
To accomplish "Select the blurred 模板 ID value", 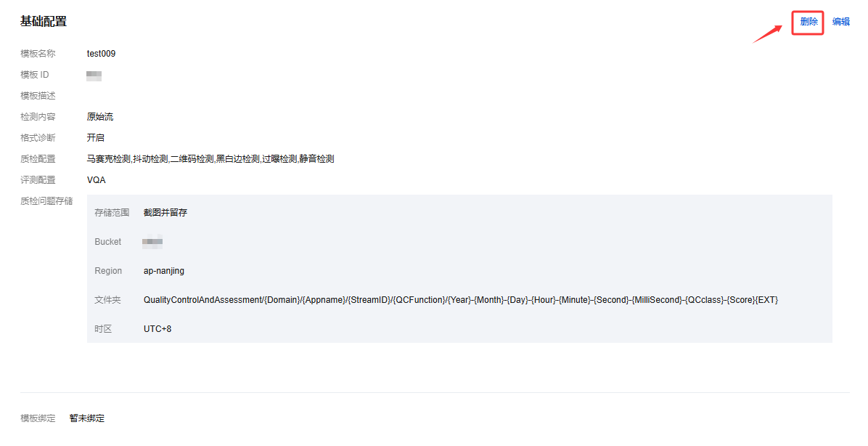I will [94, 76].
